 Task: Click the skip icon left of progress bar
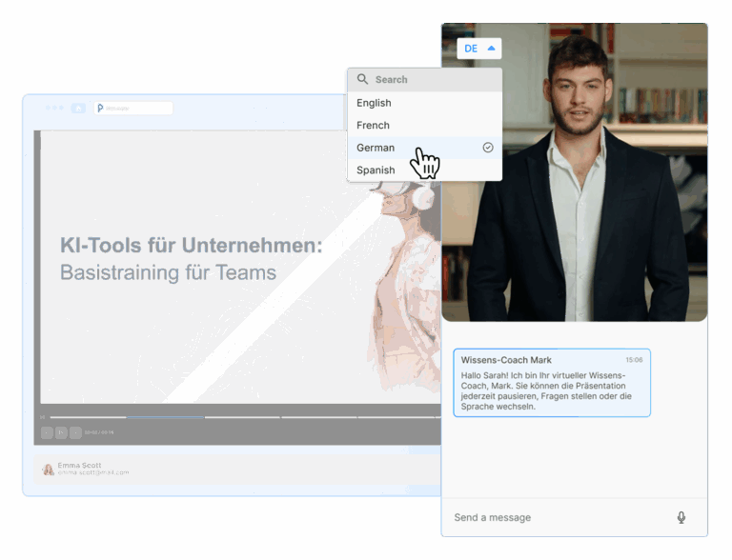42,417
